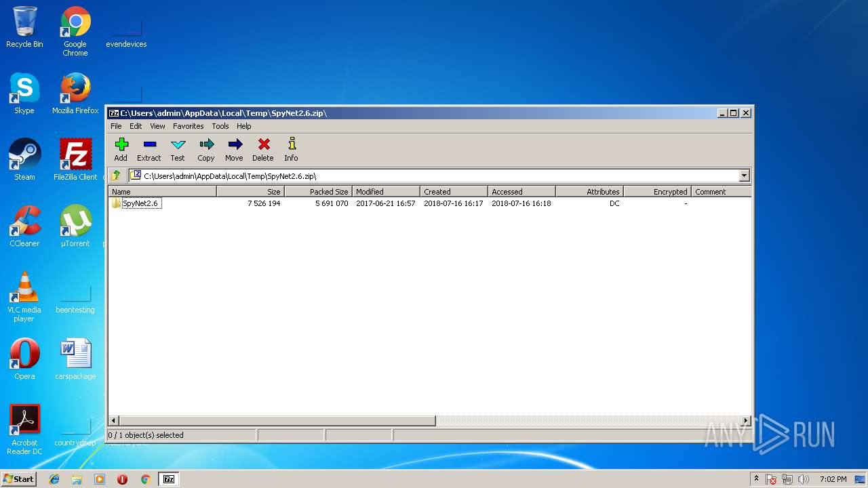
Task: Select the µTorrent desktop shortcut
Action: 75,226
